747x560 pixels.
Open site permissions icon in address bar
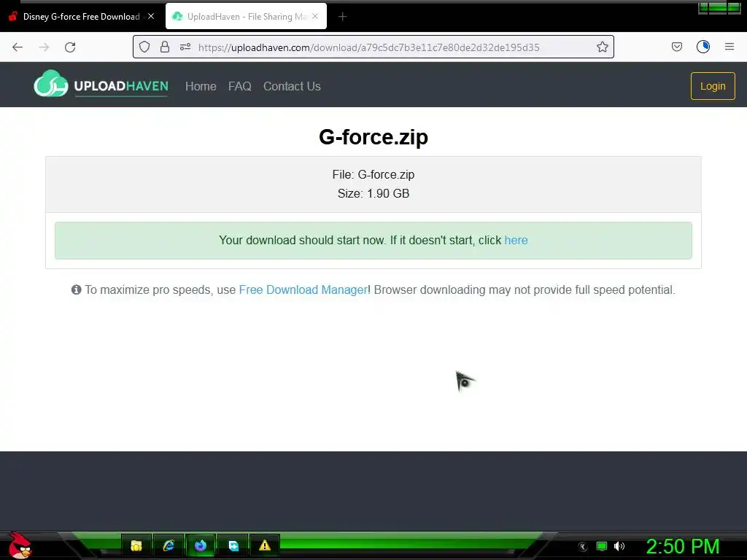185,47
